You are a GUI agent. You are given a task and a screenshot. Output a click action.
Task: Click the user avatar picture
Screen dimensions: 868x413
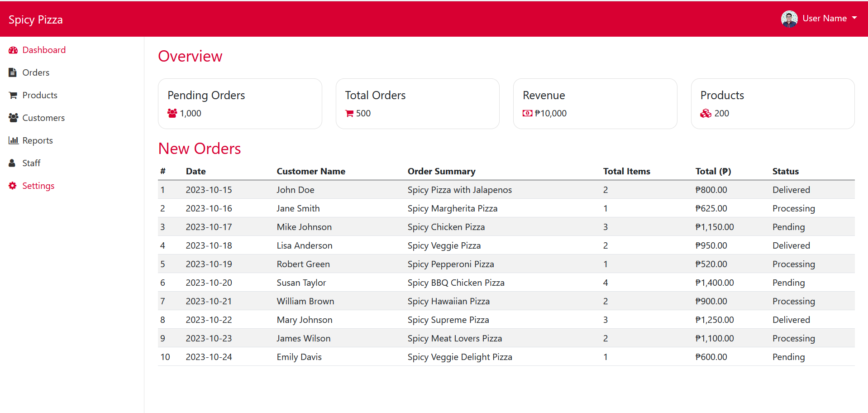point(789,19)
